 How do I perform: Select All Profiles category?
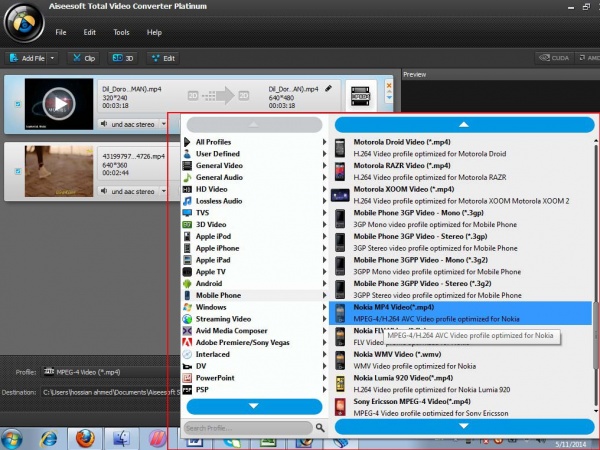pyautogui.click(x=214, y=142)
